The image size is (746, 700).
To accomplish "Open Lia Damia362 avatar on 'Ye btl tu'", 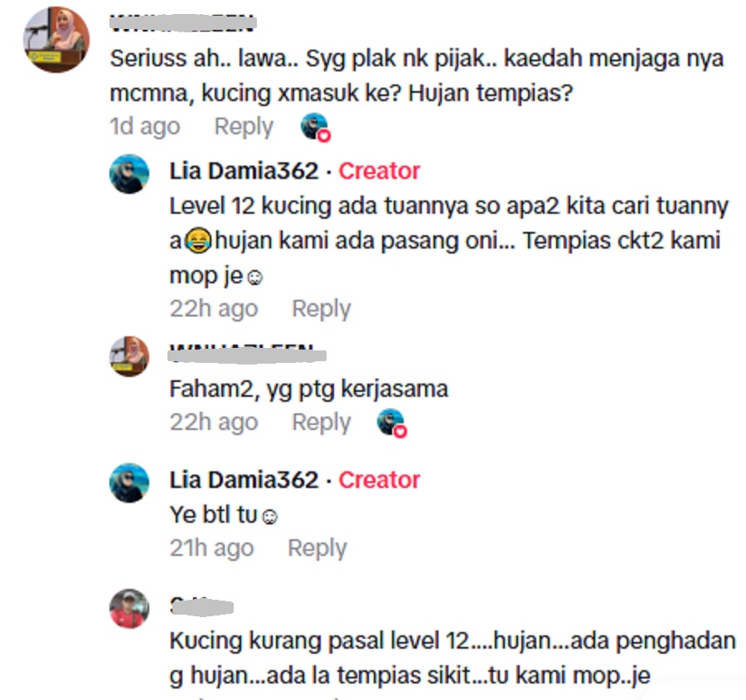I will (x=129, y=483).
